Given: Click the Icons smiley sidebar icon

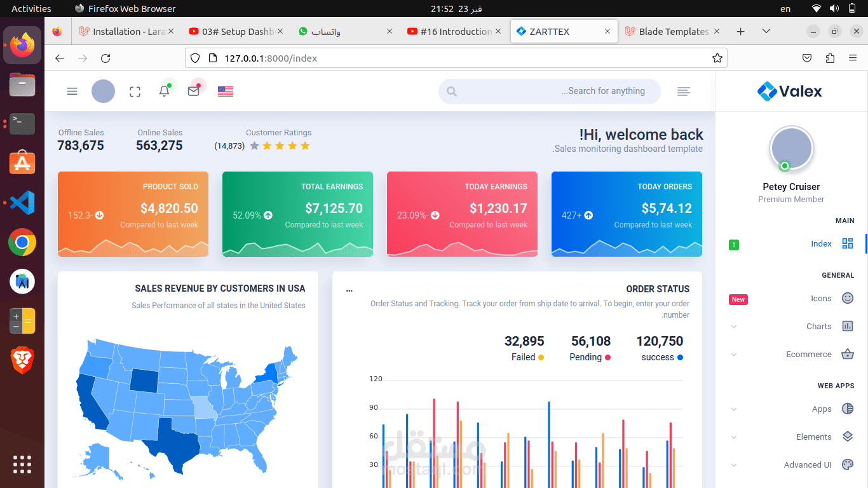Looking at the screenshot, I should point(848,298).
